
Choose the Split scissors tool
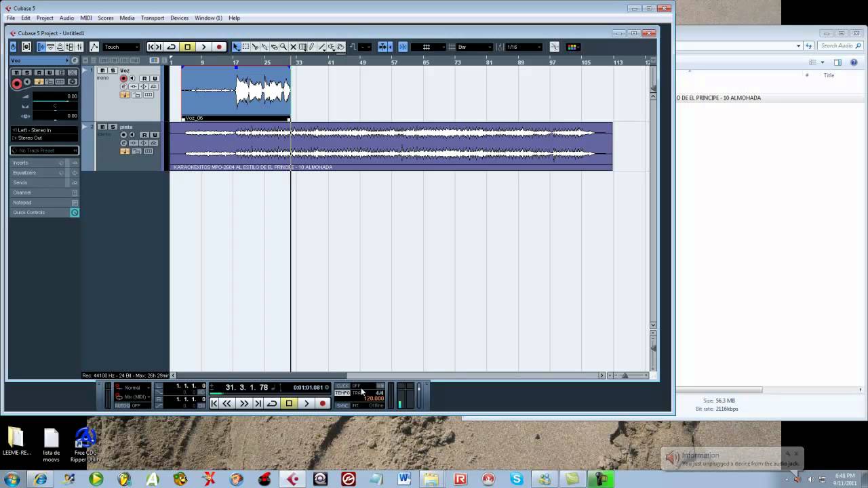[255, 47]
